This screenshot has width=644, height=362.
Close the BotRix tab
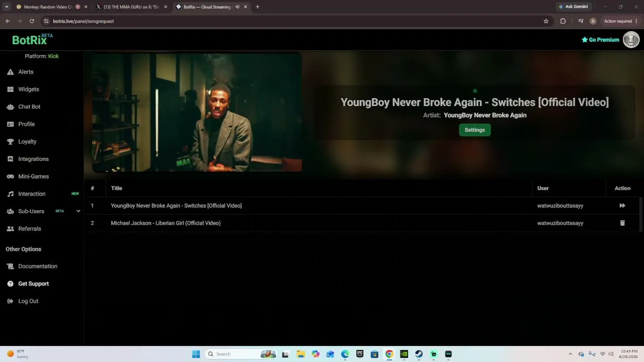(x=246, y=7)
